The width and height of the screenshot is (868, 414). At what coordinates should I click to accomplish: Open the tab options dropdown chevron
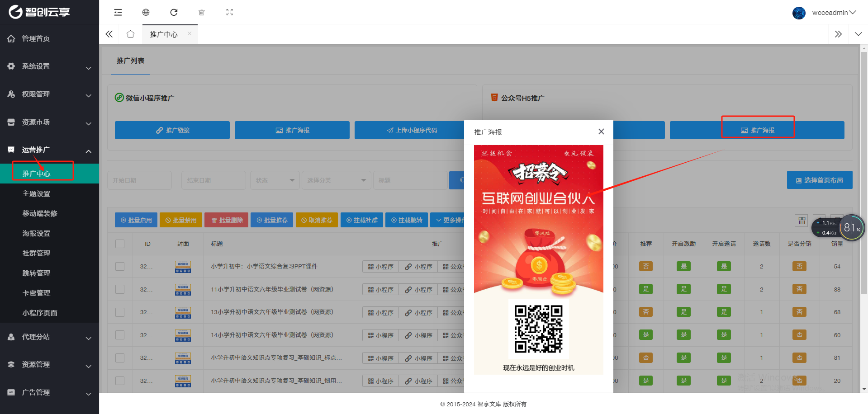click(858, 34)
